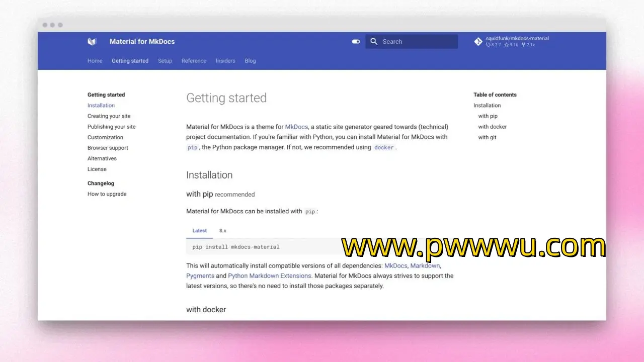
Task: Open Creating your site in sidebar
Action: pos(109,116)
